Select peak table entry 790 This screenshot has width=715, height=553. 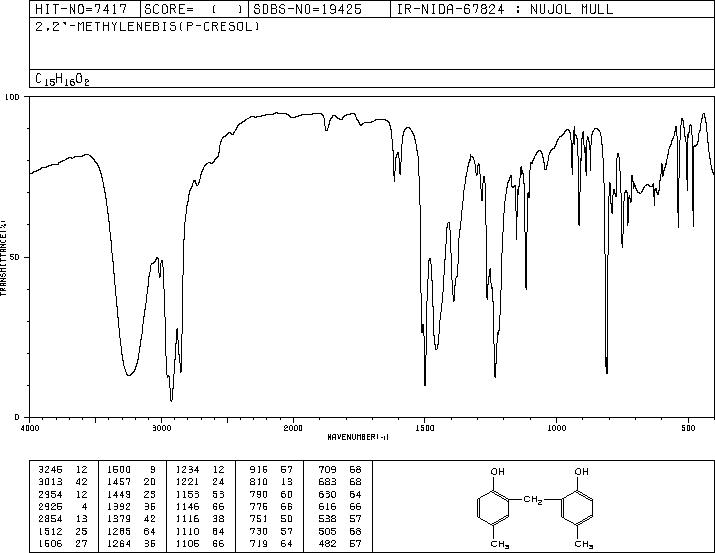click(259, 494)
